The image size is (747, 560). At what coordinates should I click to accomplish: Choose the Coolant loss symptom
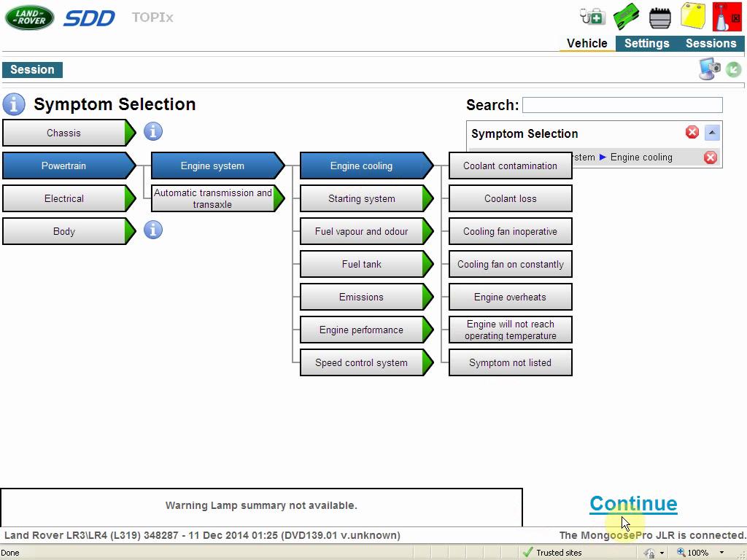point(510,198)
